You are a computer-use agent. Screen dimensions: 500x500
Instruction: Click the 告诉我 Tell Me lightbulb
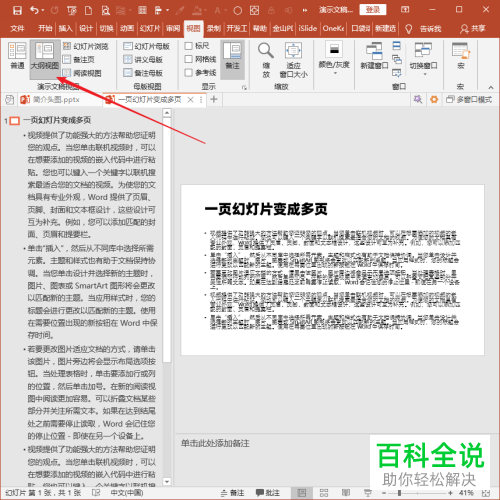409,29
